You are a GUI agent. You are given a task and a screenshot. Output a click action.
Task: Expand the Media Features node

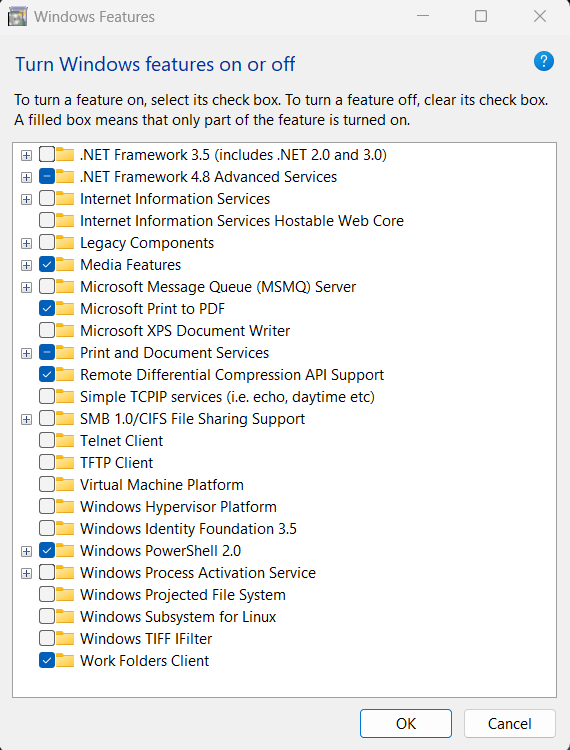[x=26, y=265]
